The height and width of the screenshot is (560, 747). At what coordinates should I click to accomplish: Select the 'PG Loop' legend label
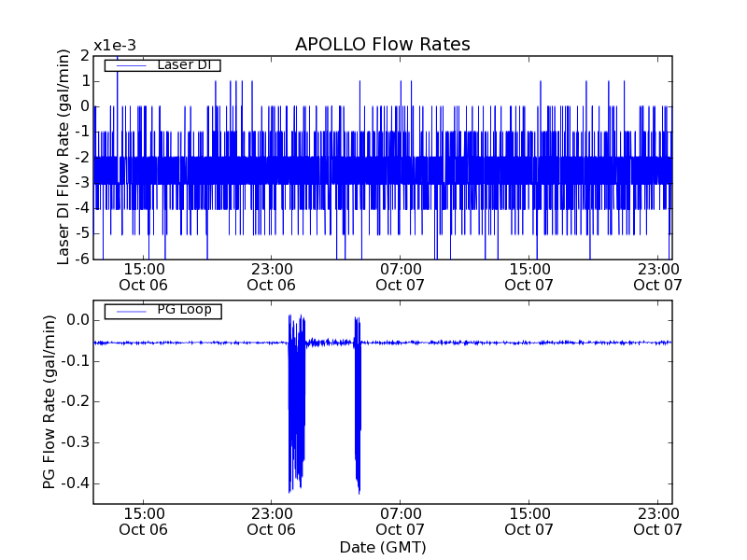[184, 310]
